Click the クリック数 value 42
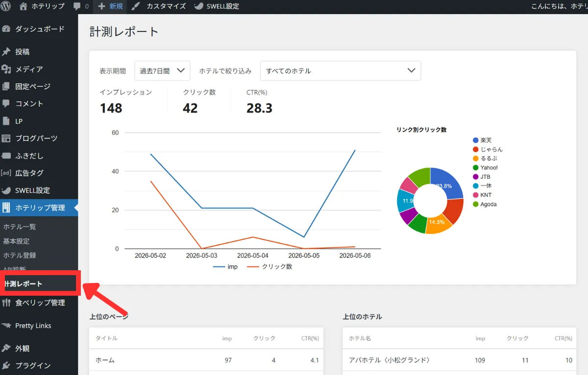This screenshot has height=375, width=588. (190, 108)
